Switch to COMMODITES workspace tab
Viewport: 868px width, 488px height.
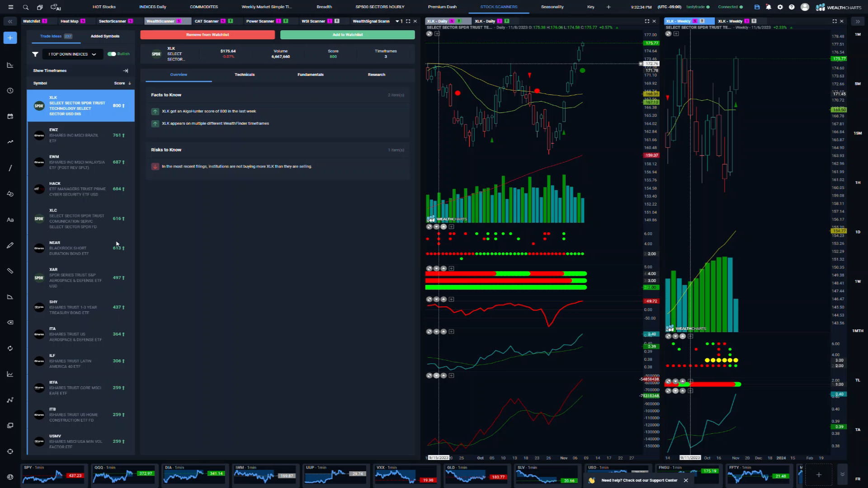coord(204,7)
